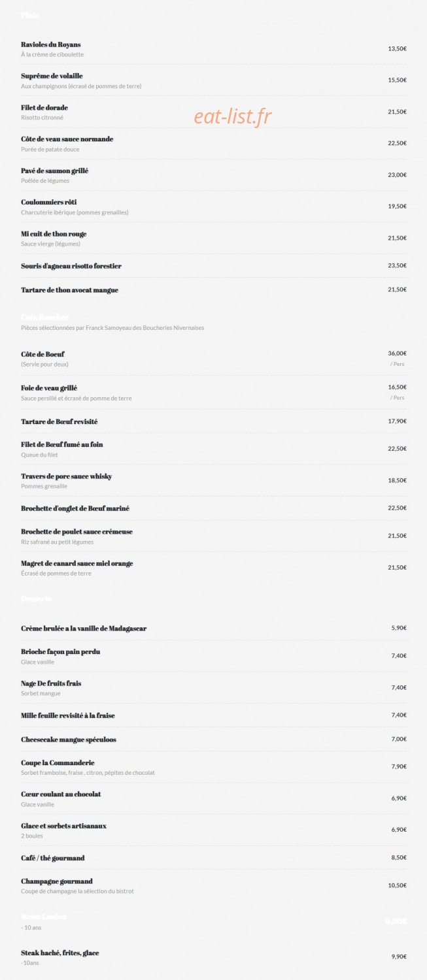Image resolution: width=427 pixels, height=980 pixels.
Task: Select Crème brulée a la vanille de Madagascar
Action: (x=84, y=629)
